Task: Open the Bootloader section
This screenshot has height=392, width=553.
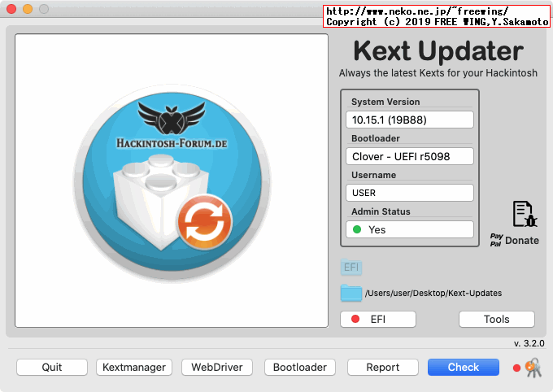Action: pos(300,368)
